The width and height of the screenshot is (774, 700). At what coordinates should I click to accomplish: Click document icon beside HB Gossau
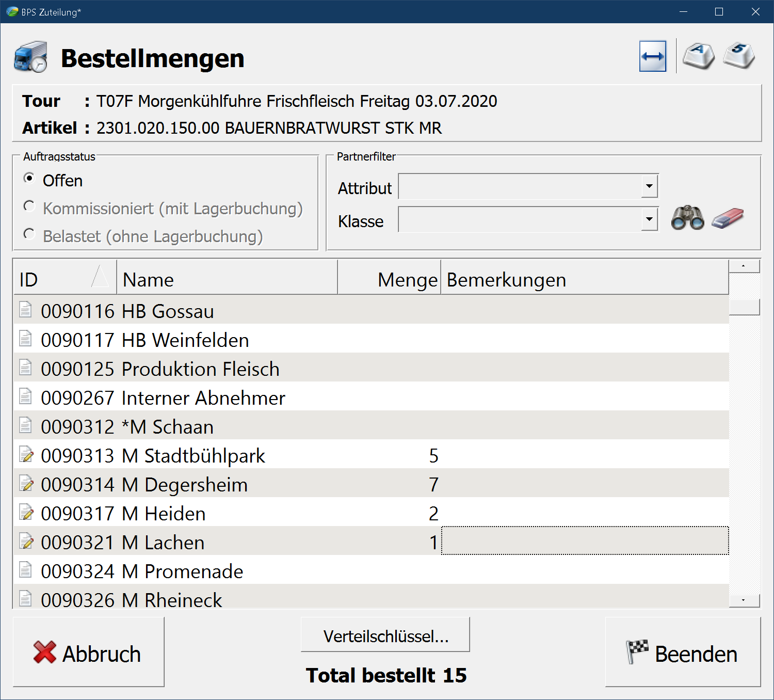(25, 310)
